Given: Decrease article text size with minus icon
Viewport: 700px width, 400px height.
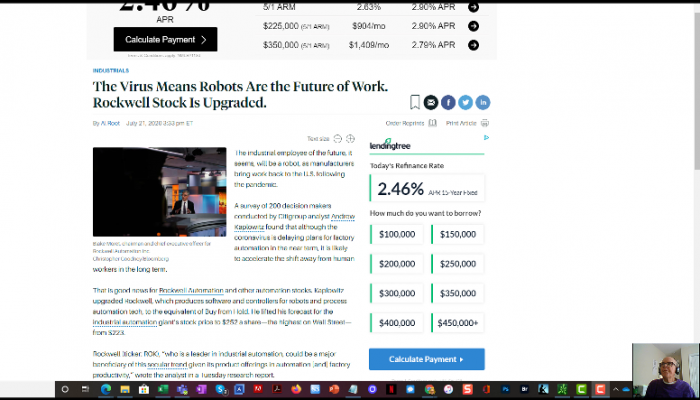Looking at the screenshot, I should (x=338, y=139).
